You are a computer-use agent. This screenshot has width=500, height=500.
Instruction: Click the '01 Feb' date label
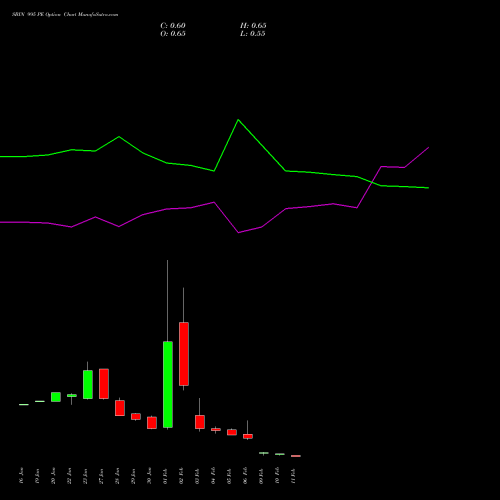(166, 476)
